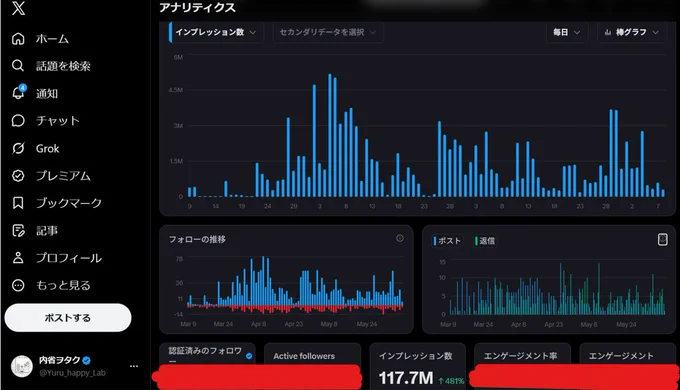Select the 認証済みのフォロワー stat card
Screen dimensions: 680x390
pos(207,366)
